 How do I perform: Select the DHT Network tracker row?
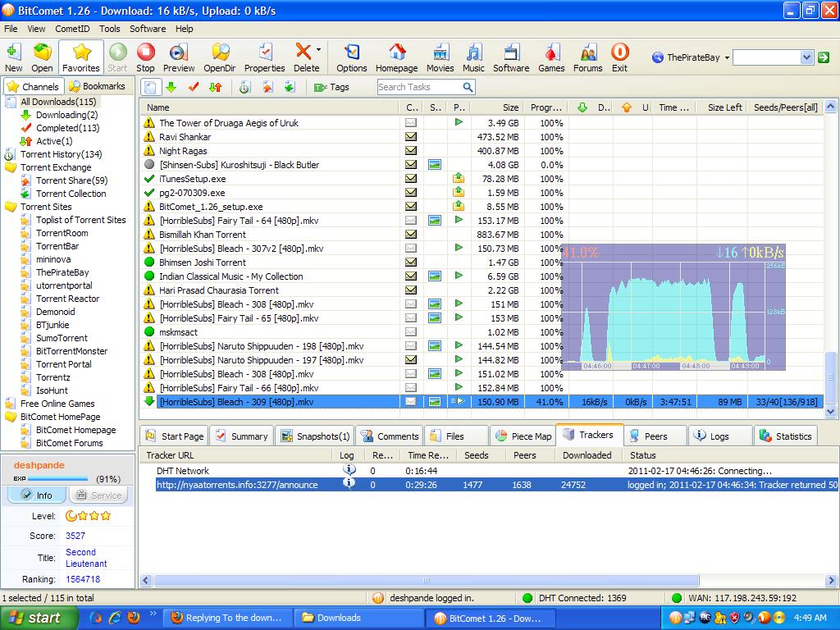coord(489,471)
